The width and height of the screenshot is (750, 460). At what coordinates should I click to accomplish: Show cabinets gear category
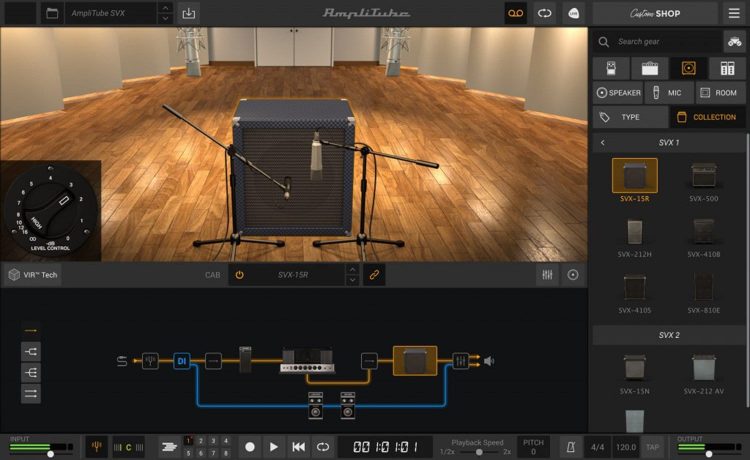pos(688,68)
